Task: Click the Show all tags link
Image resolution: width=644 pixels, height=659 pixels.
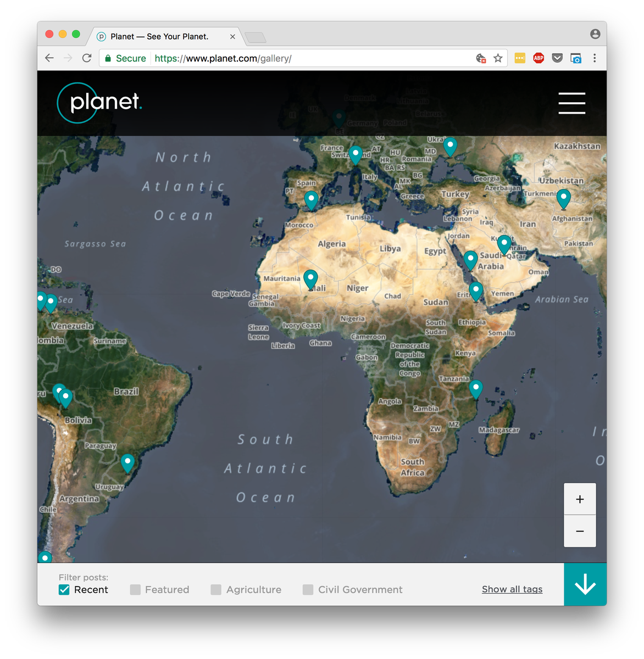Action: 512,589
